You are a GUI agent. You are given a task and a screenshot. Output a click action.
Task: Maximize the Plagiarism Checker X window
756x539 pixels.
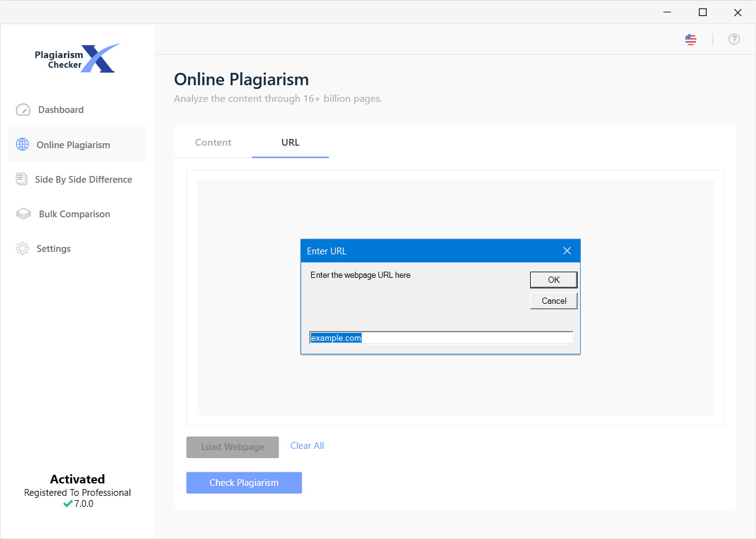[x=702, y=12]
